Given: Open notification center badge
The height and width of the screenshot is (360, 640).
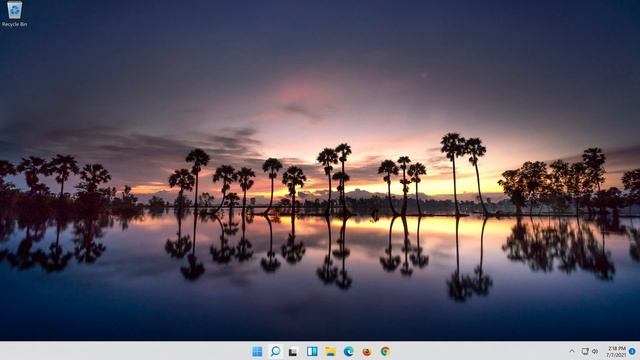Looking at the screenshot, I should [632, 351].
